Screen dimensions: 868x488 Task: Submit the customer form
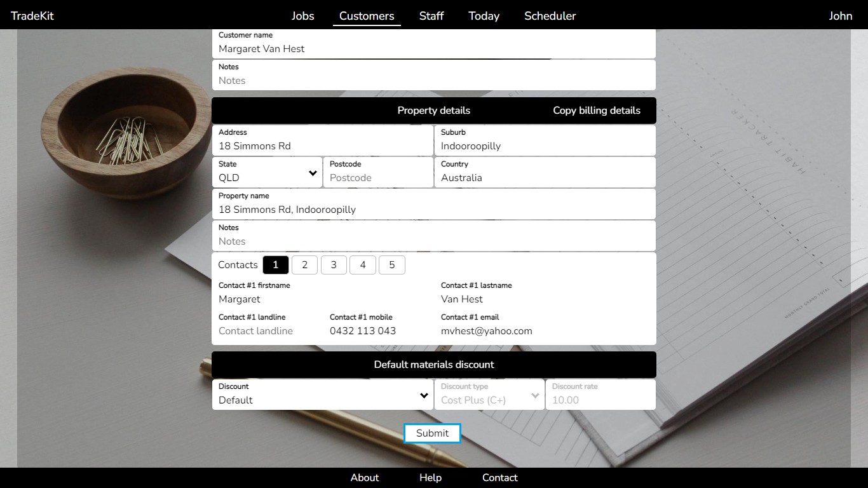[x=432, y=433]
